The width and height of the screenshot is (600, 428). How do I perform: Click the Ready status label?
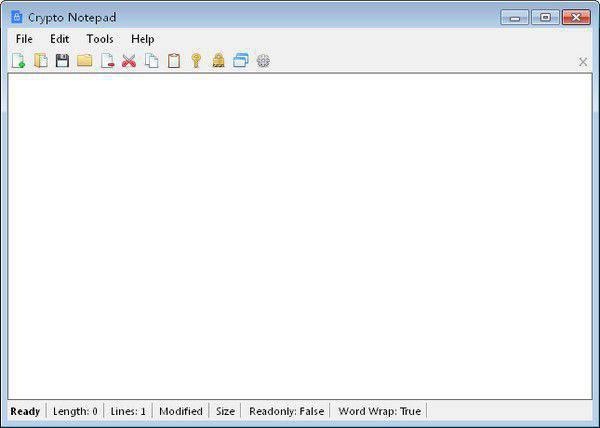coord(25,412)
